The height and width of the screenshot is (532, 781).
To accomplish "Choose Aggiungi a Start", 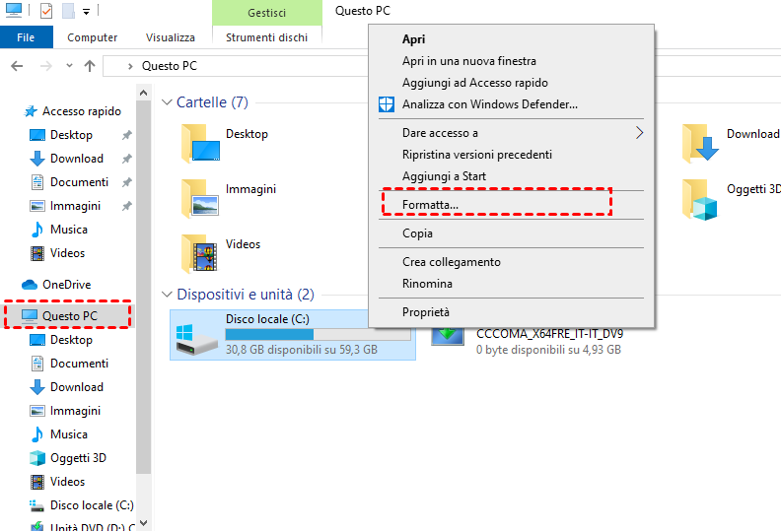I will click(x=445, y=176).
